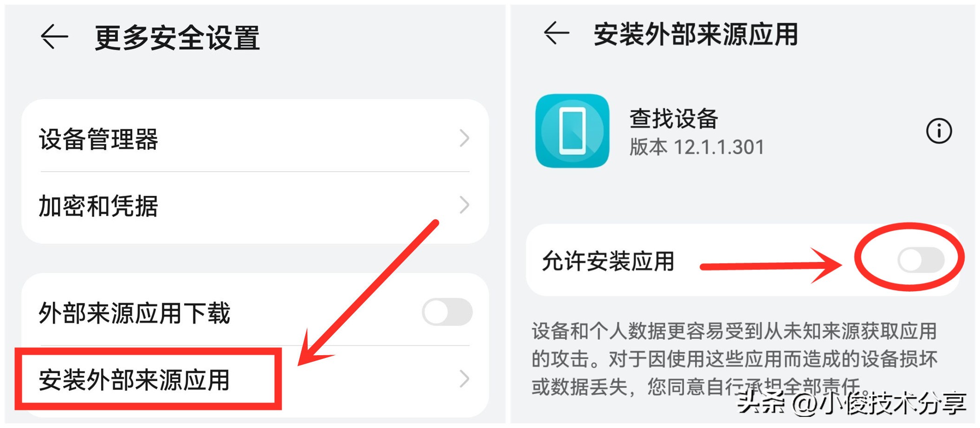This screenshot has height=428, width=980.
Task: Tap 允许安装应用 label text
Action: tap(608, 261)
